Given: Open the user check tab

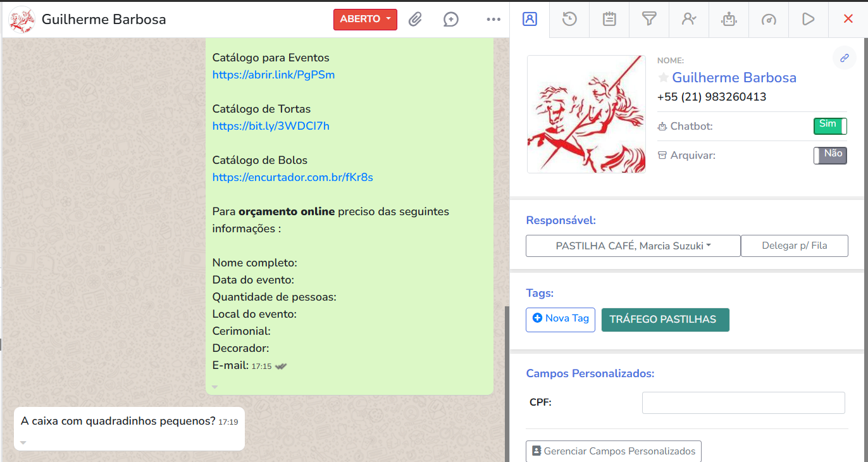Looking at the screenshot, I should click(689, 19).
